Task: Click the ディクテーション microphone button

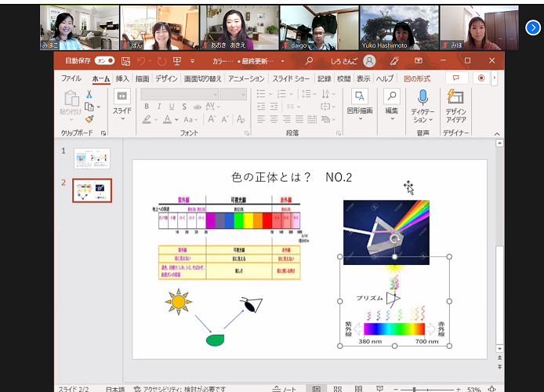Action: pyautogui.click(x=423, y=106)
